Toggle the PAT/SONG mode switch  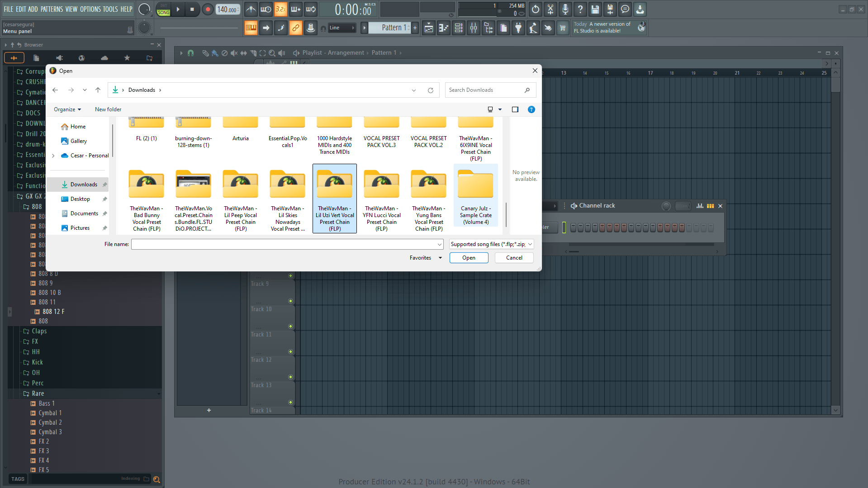[x=163, y=9]
